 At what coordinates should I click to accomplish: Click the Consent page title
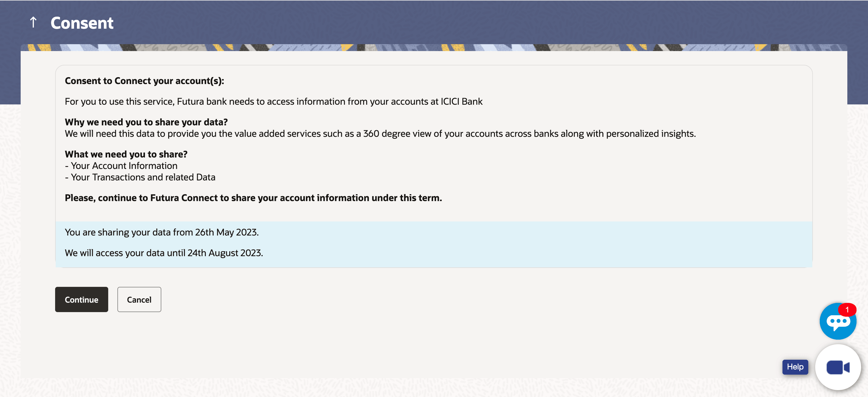point(82,23)
